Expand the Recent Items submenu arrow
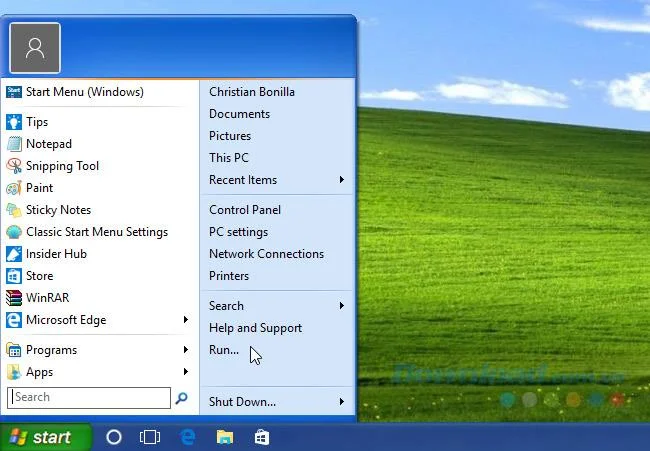This screenshot has width=650, height=451. [342, 179]
